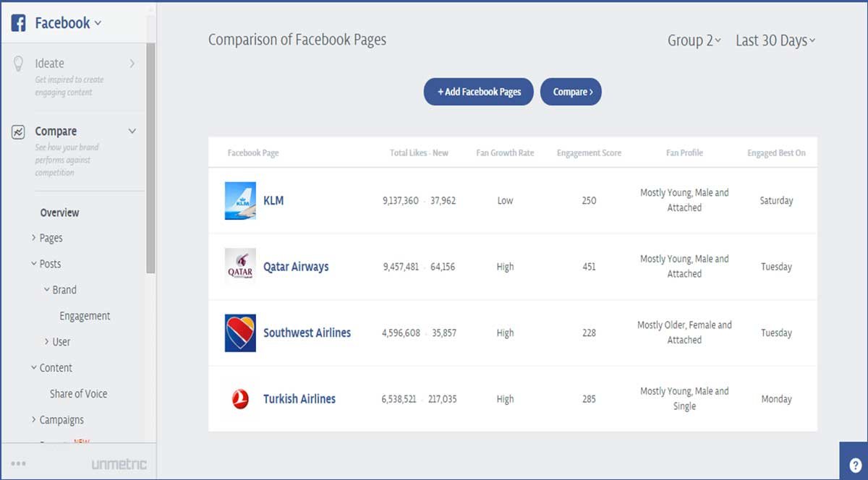Click KLM's Low fan growth rate
868x480 pixels.
[505, 201]
